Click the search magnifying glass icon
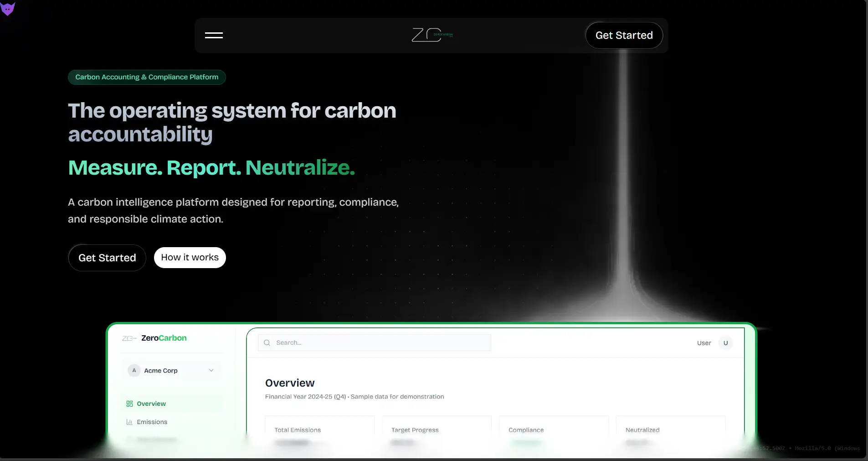Viewport: 868px width, 461px height. coord(267,342)
